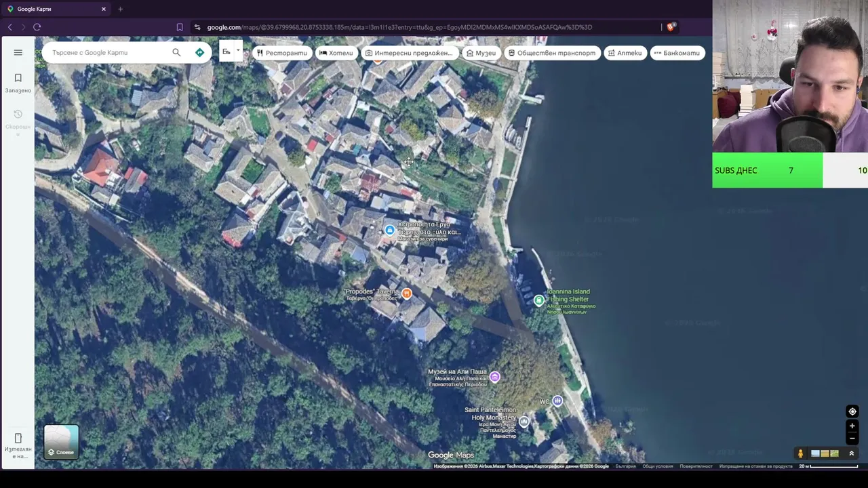Show Обществен транспорт chip results
The width and height of the screenshot is (868, 488).
click(x=552, y=53)
